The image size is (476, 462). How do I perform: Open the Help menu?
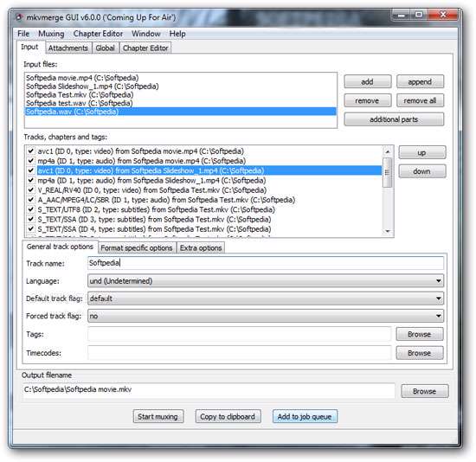[177, 34]
